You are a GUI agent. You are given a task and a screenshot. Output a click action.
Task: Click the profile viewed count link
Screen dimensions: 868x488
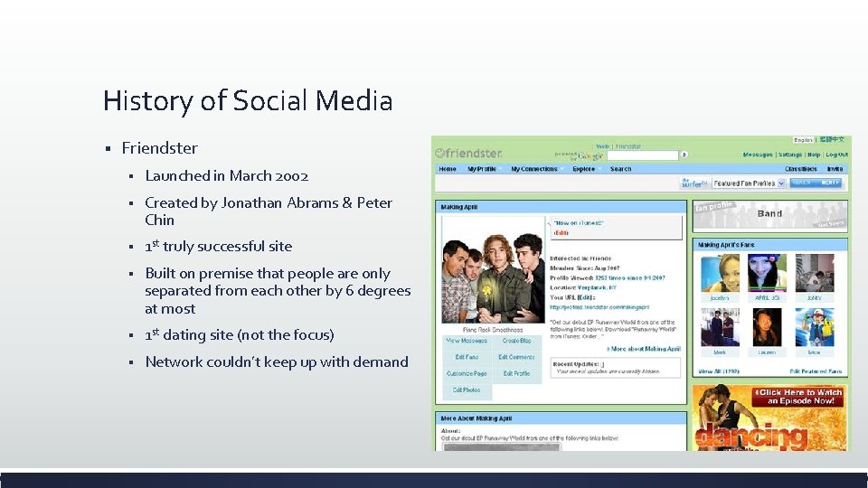click(630, 277)
